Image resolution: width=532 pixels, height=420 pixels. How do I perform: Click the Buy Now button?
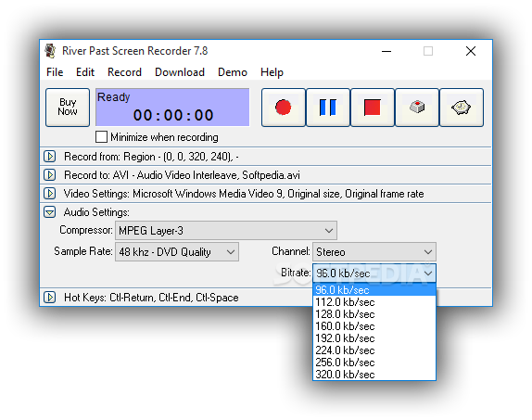tap(68, 108)
